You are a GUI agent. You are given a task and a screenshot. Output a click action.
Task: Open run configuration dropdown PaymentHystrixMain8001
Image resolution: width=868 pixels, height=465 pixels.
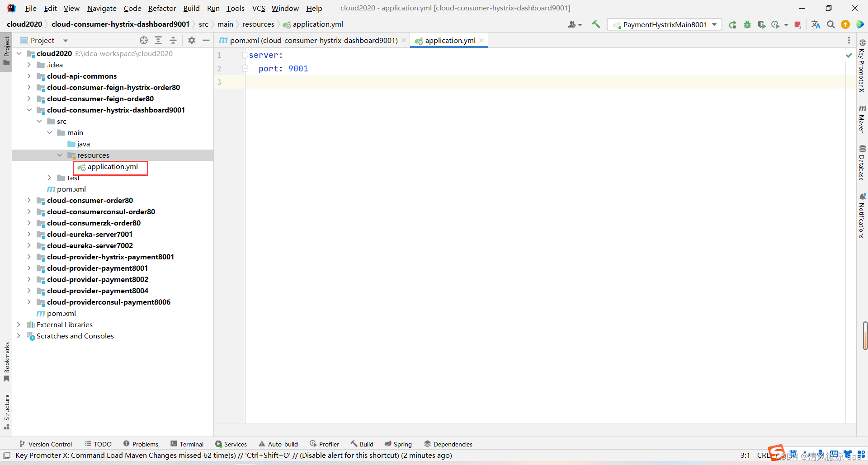point(665,24)
